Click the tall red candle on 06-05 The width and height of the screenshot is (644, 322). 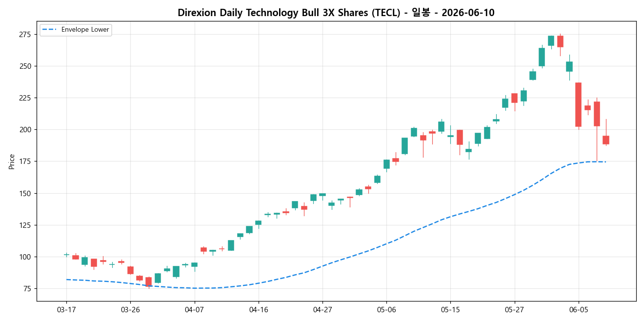[578, 104]
